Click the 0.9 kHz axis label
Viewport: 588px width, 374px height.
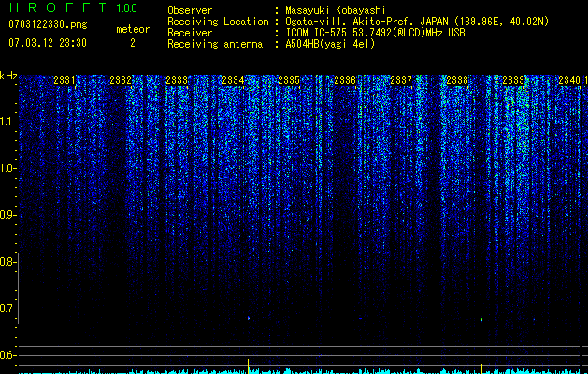(7, 215)
